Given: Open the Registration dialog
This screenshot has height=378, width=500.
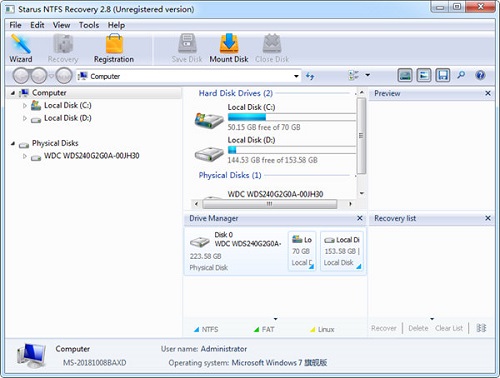Looking at the screenshot, I should pos(114,48).
